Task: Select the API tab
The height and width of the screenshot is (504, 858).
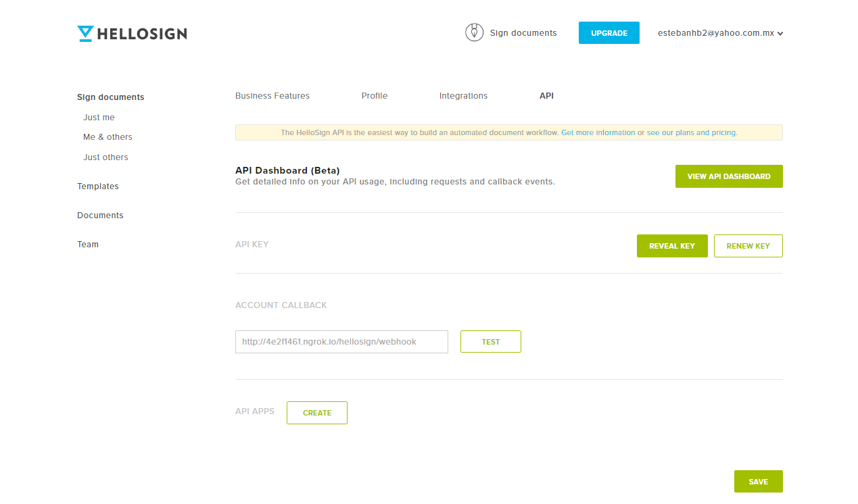Action: [546, 96]
